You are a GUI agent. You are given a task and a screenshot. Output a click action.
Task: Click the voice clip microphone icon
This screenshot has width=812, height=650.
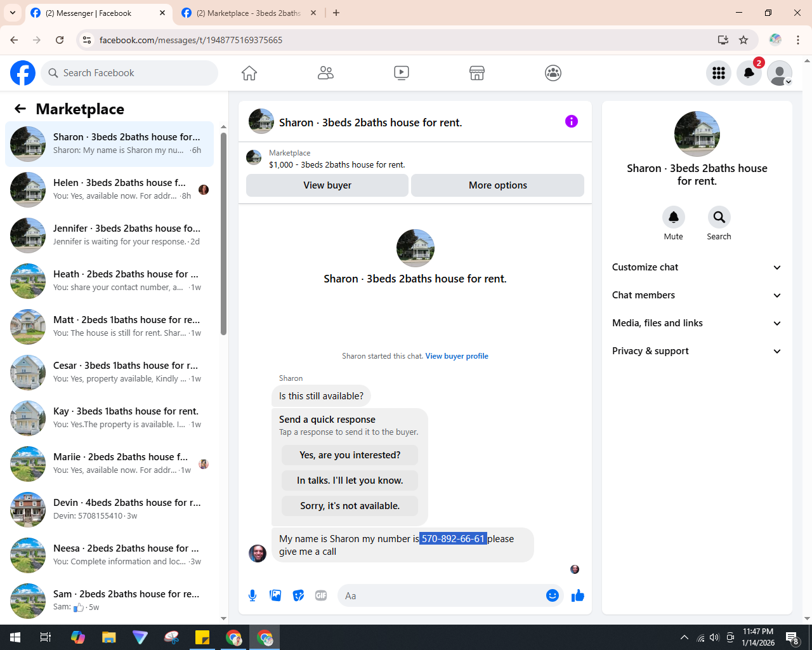pos(252,595)
